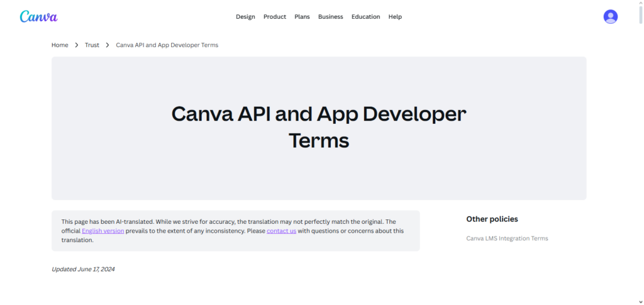Open the Product menu

point(275,17)
